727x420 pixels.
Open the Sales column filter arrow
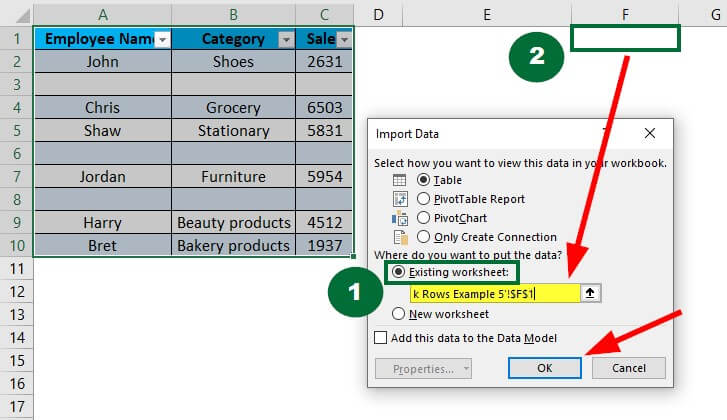tap(345, 39)
